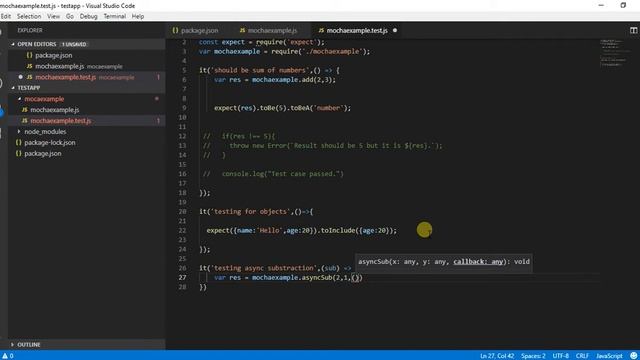This screenshot has height=360, width=640.
Task: Open the View menu
Action: 53,16
